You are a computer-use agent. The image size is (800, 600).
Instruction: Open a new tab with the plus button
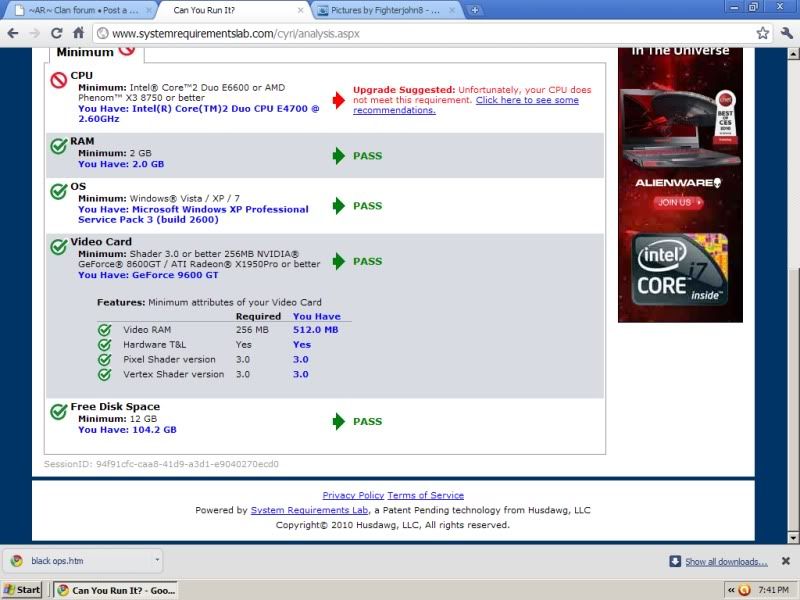474,10
